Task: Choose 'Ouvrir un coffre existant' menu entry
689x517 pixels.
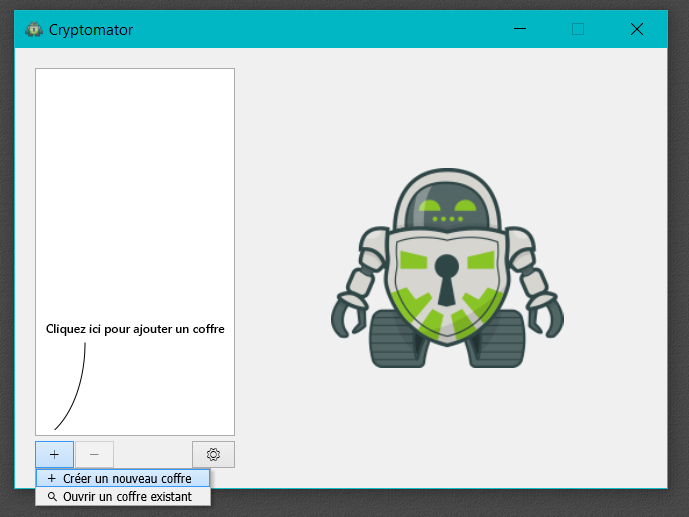Action: tap(123, 497)
